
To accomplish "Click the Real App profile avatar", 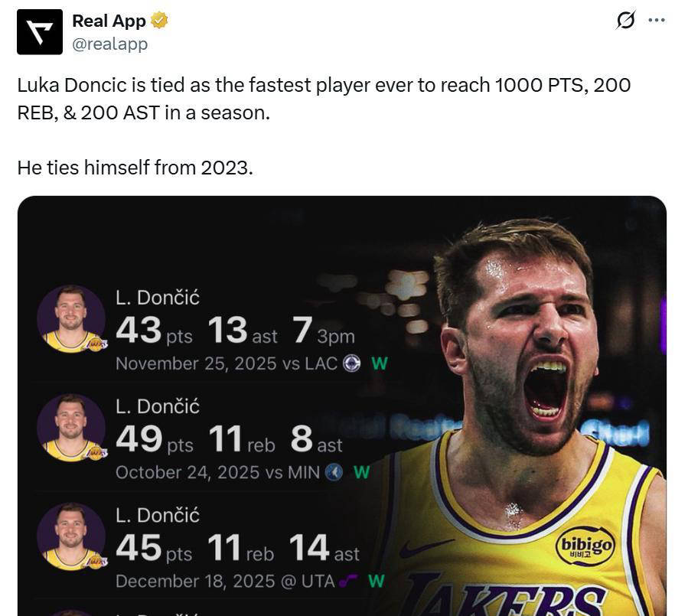I will point(40,32).
